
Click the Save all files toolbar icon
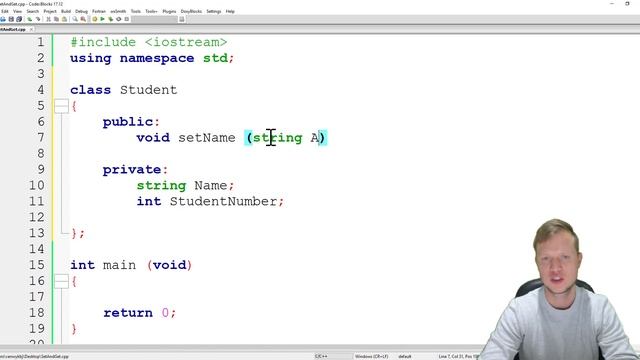click(19, 19)
